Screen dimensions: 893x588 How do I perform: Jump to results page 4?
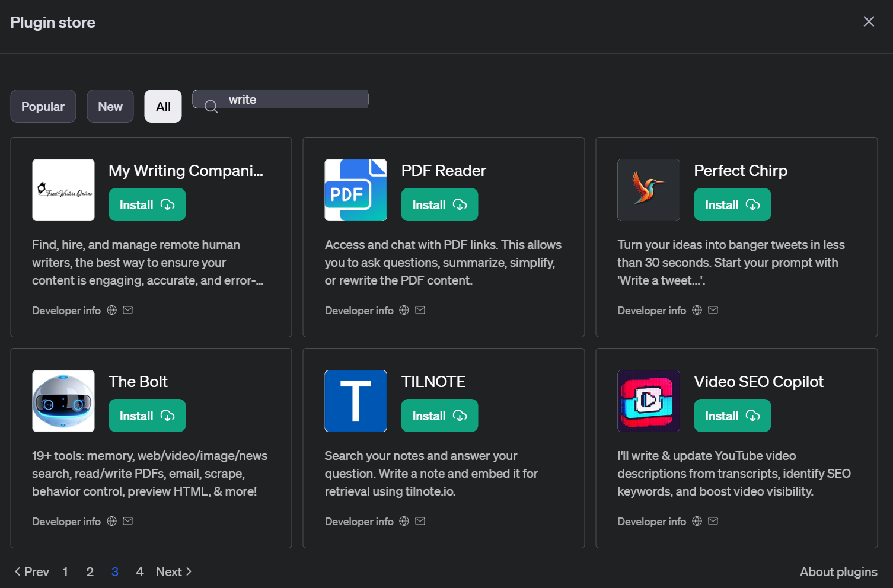click(140, 572)
